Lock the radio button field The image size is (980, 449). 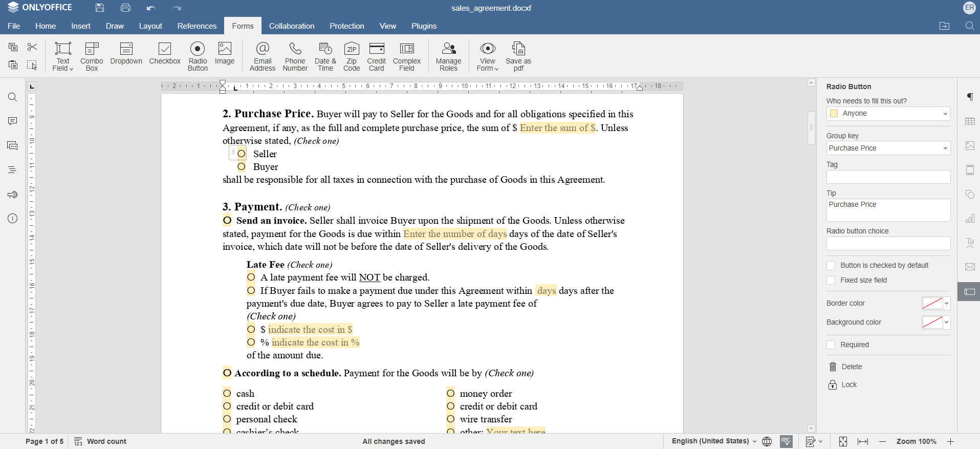click(x=848, y=385)
